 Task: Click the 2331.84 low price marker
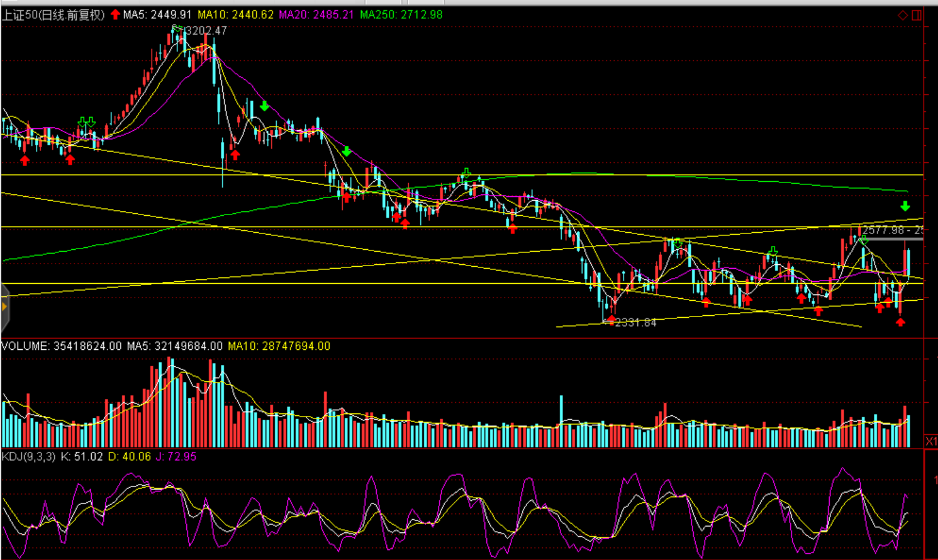[635, 322]
